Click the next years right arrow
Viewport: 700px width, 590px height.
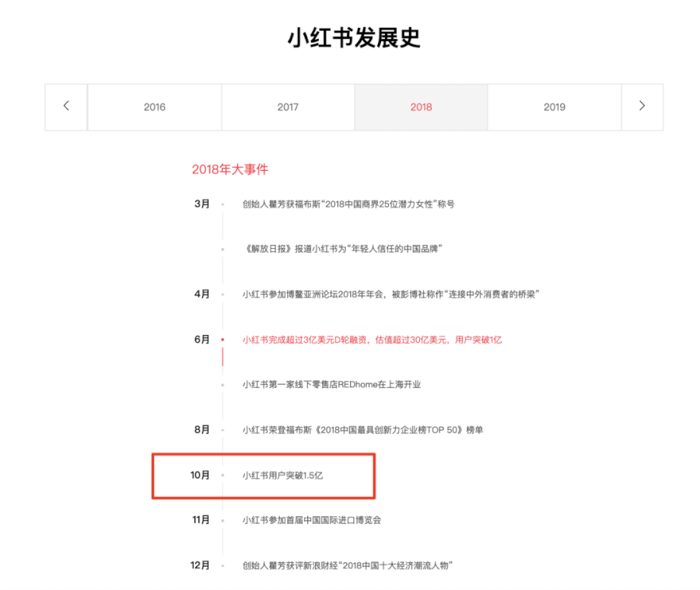point(642,106)
